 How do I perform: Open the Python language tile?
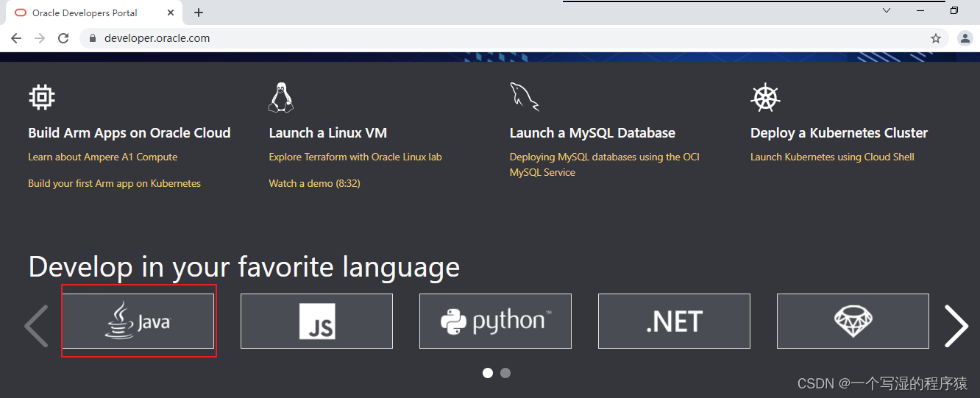click(495, 321)
